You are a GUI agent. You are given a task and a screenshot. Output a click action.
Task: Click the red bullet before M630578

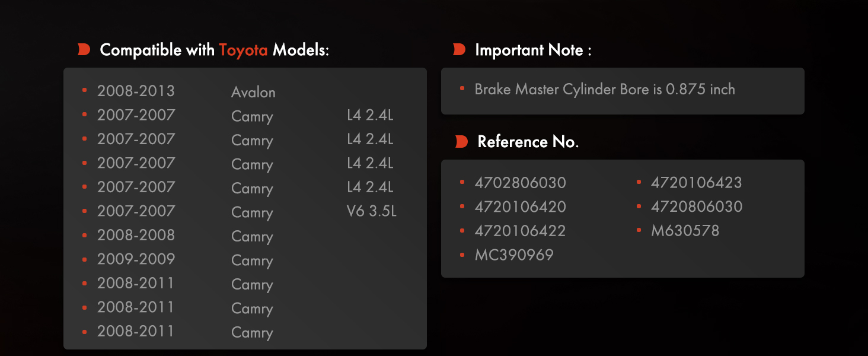pos(639,230)
